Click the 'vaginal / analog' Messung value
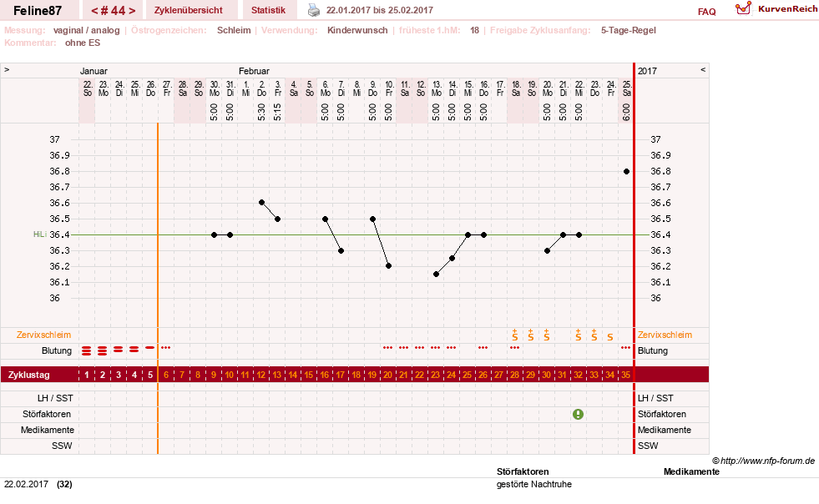 (x=87, y=30)
